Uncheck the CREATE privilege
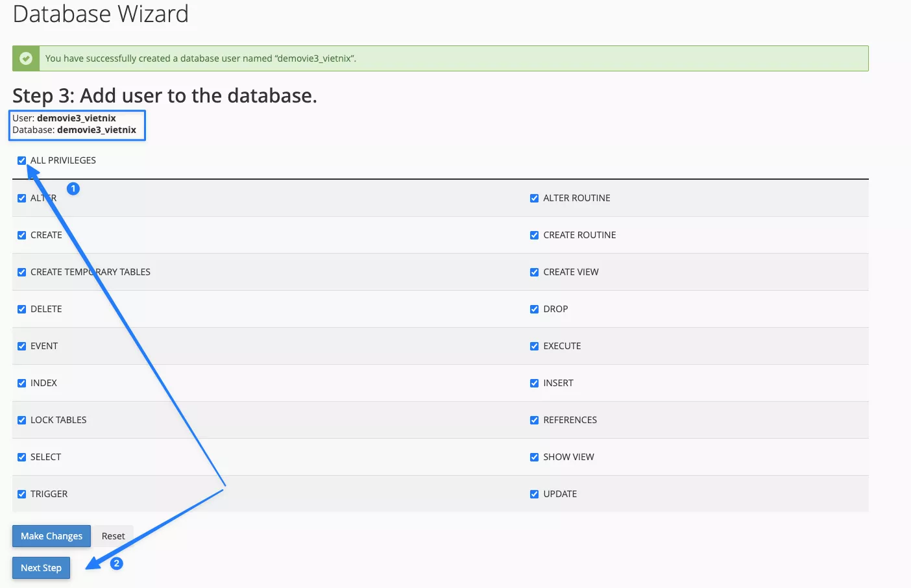The height and width of the screenshot is (588, 911). (21, 235)
